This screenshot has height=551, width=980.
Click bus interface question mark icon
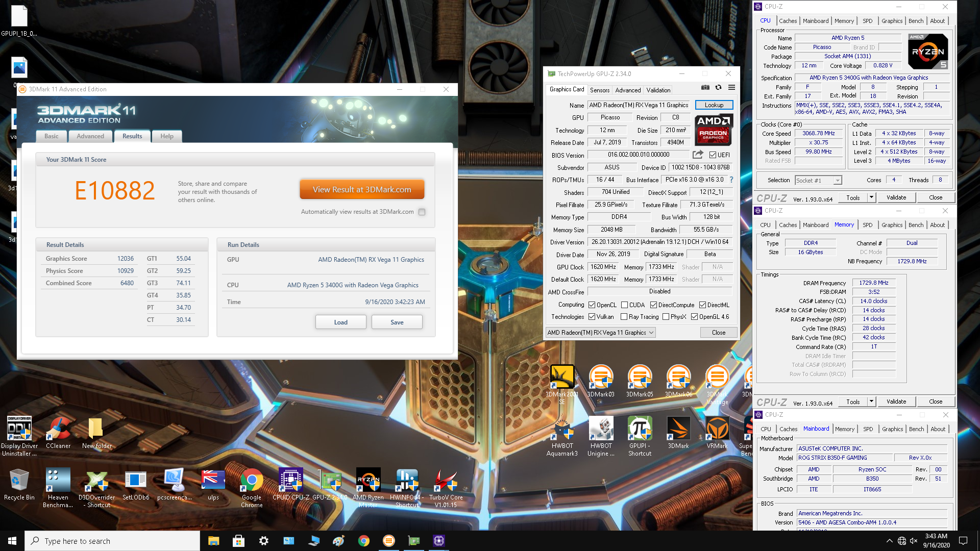(731, 180)
